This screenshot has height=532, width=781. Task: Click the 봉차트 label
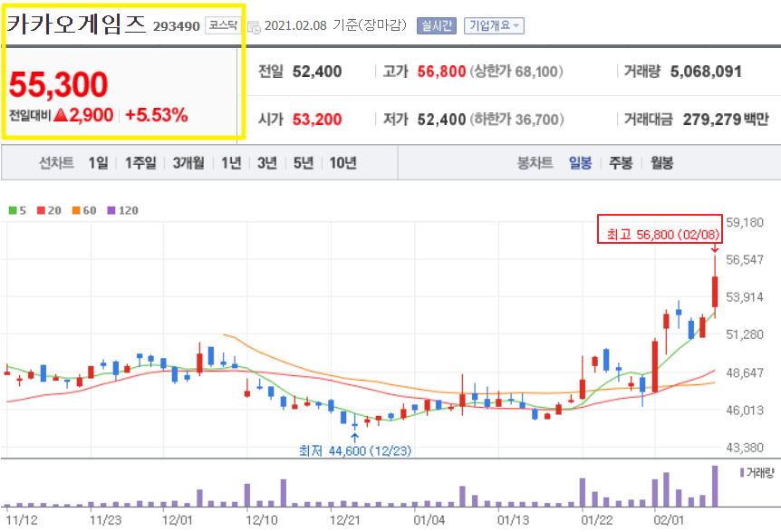(535, 163)
